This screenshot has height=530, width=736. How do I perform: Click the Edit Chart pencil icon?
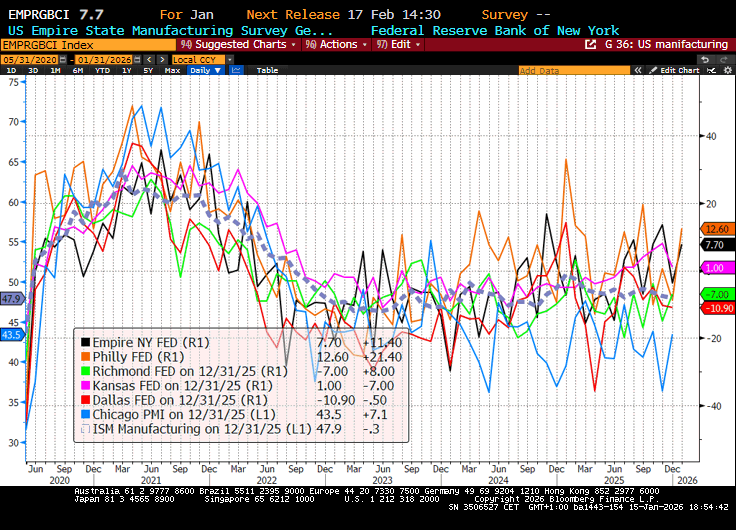[x=653, y=71]
